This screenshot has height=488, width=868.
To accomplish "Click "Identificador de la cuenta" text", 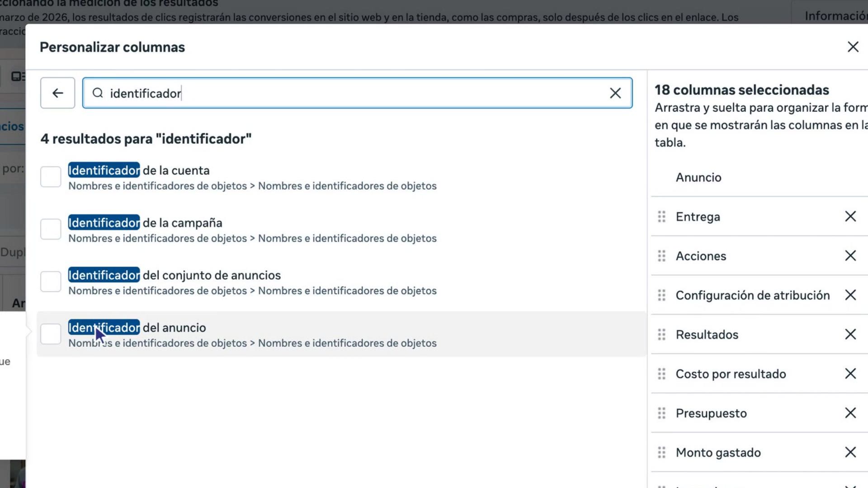I will (x=139, y=170).
